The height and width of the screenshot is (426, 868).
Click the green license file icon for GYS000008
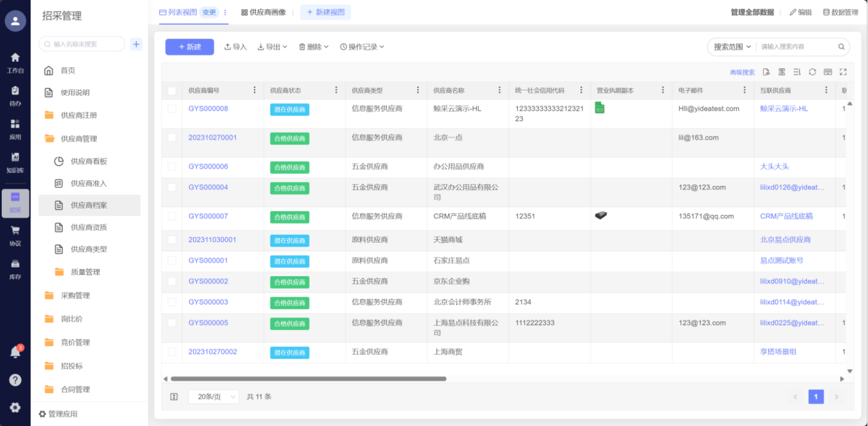[599, 108]
